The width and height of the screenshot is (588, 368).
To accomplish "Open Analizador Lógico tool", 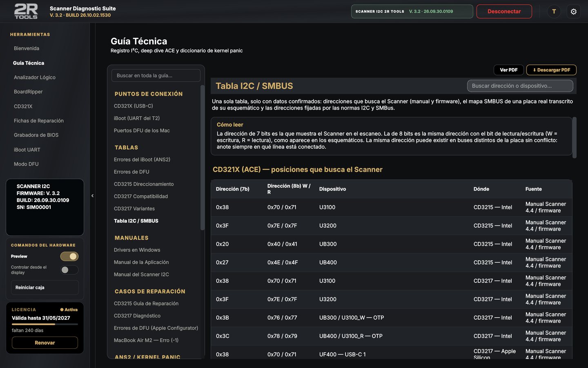I will (x=35, y=77).
